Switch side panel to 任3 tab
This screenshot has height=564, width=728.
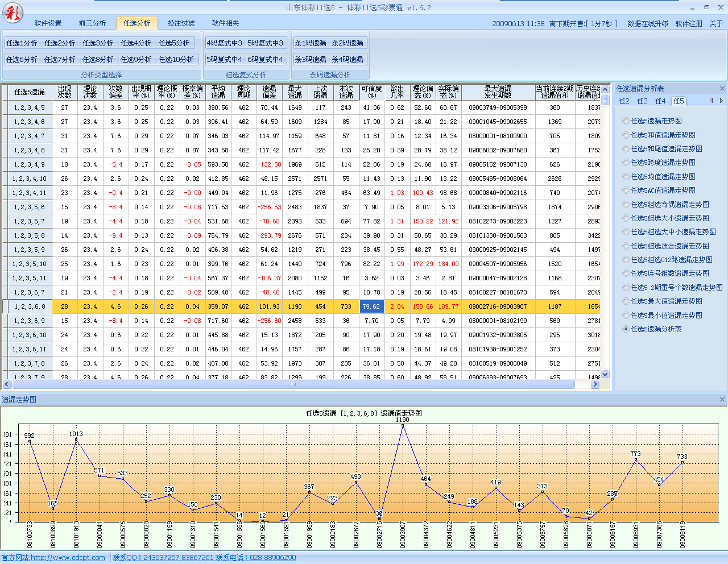coord(642,101)
